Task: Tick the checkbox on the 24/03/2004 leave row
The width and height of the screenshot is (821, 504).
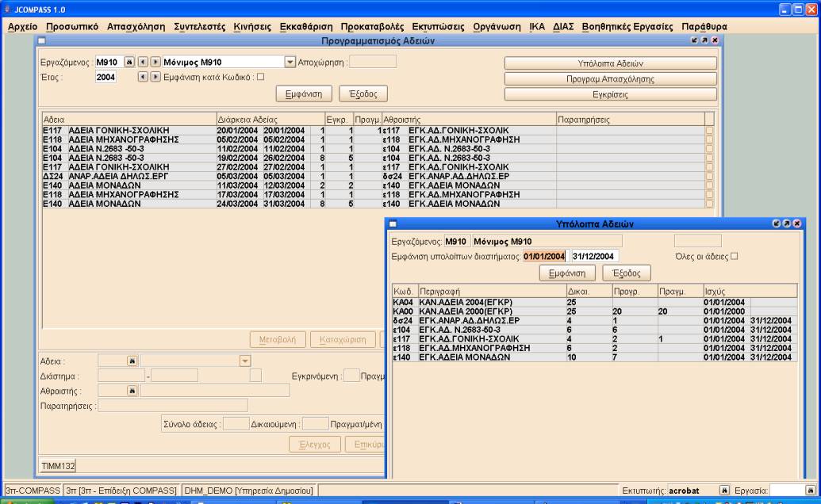Action: [x=709, y=204]
